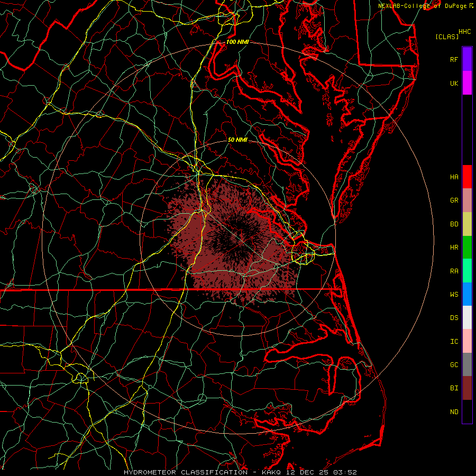Click the HR green legend swatch
This screenshot has width=476, height=476.
[467, 247]
